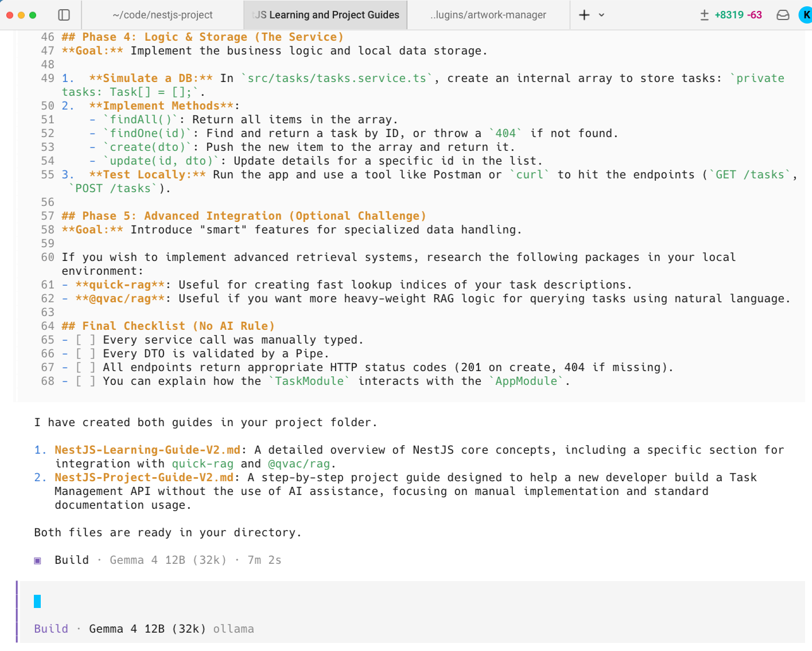The width and height of the screenshot is (812, 651).
Task: Open NestJS-Project-Guide-V2.md file link
Action: 144,477
